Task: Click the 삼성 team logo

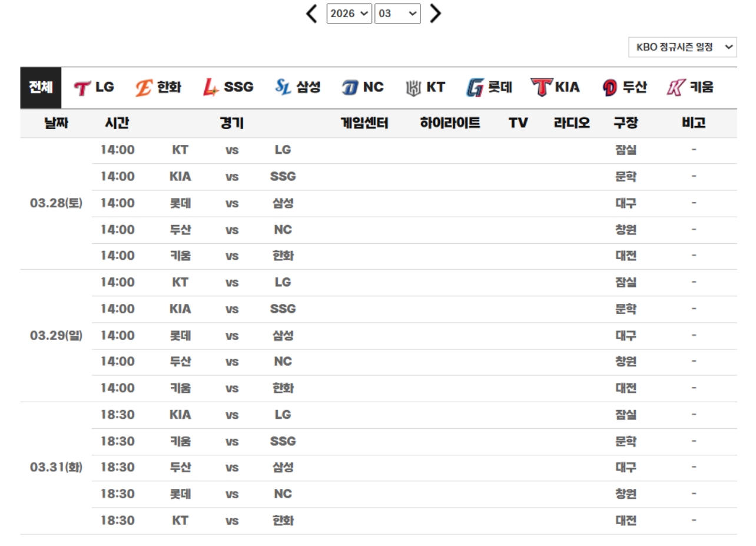Action: pos(283,88)
